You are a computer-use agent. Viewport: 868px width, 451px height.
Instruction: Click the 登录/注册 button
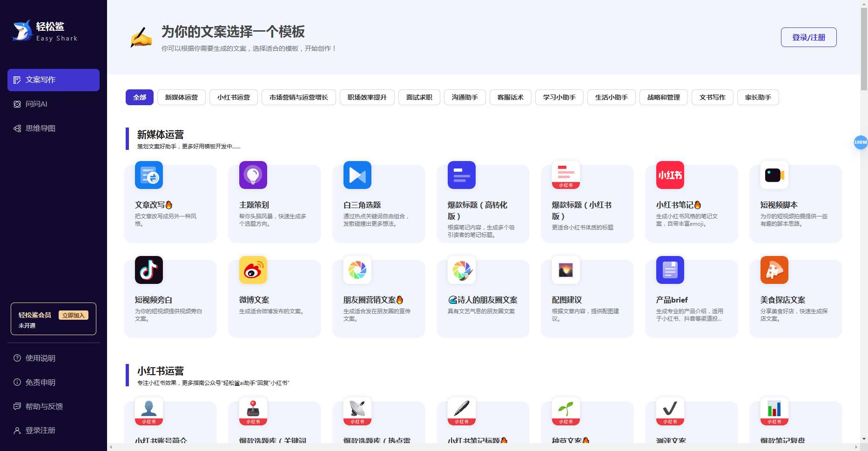pos(809,37)
